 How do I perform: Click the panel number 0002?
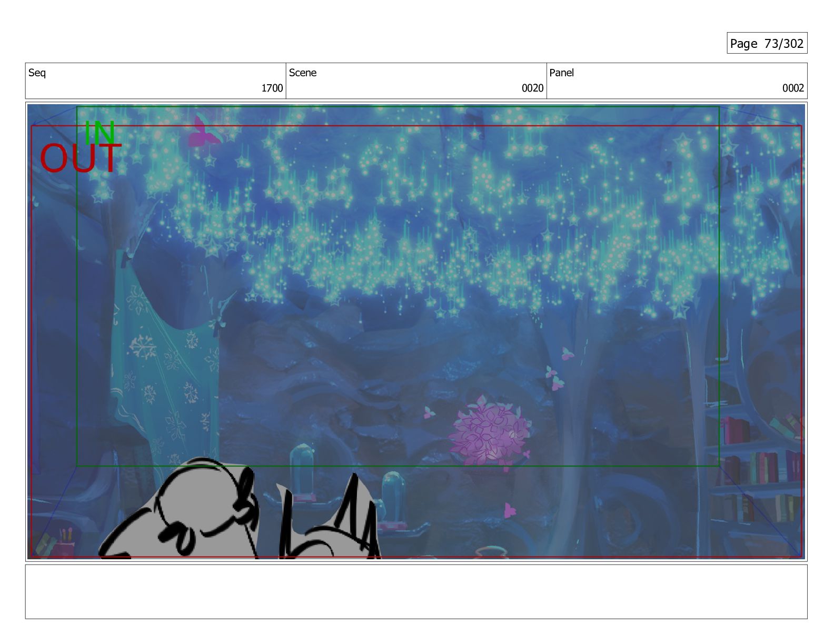(793, 88)
